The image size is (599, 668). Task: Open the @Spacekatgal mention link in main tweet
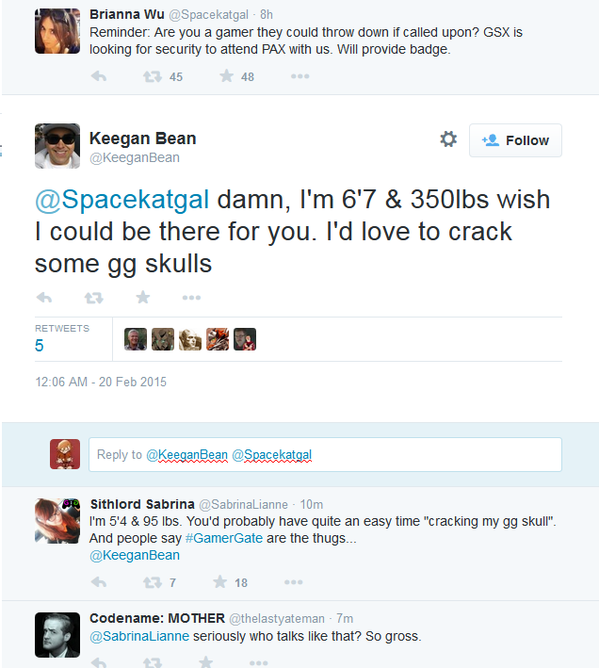122,199
